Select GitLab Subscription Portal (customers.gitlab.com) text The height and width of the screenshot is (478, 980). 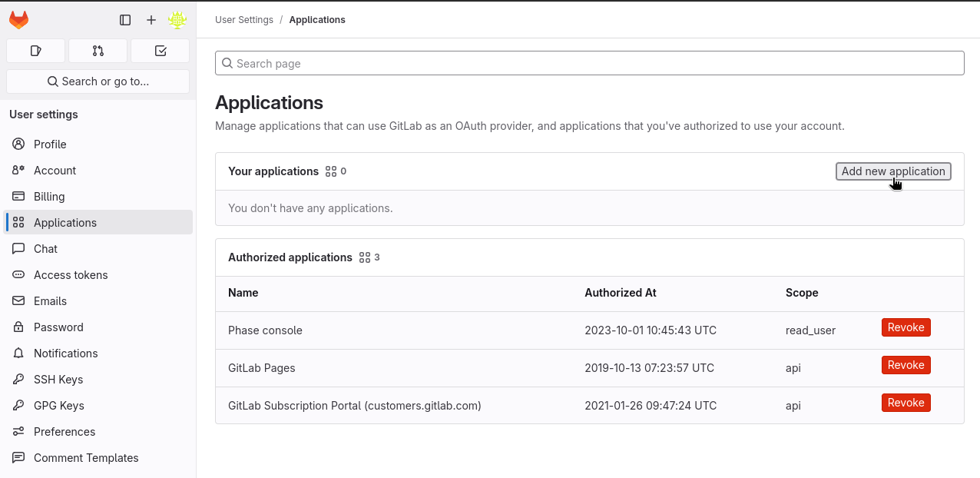[355, 406]
